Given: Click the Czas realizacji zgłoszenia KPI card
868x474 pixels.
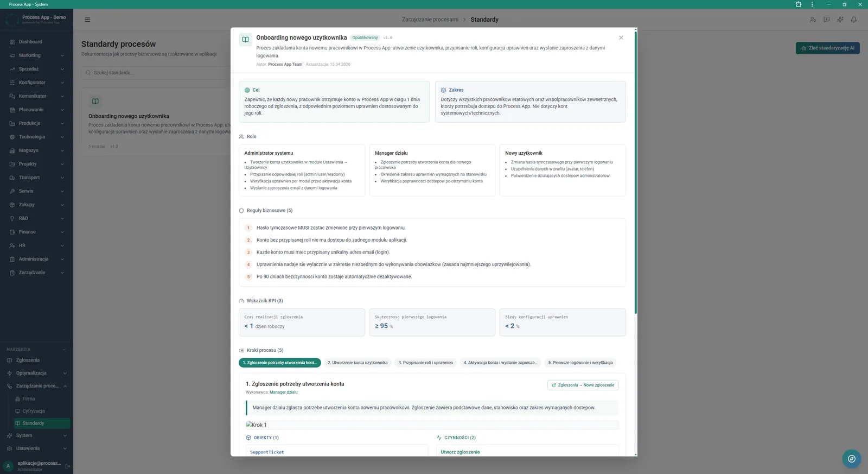Looking at the screenshot, I should point(302,323).
